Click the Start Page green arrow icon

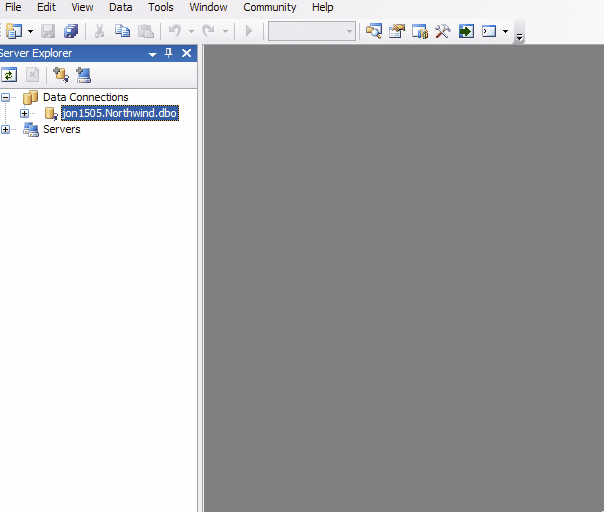[466, 31]
